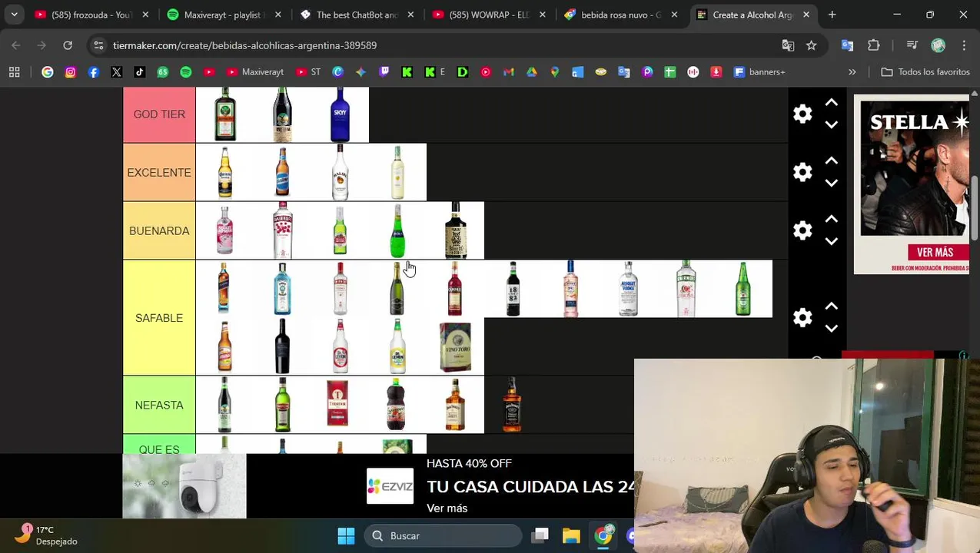Move SAFABLE row down

[831, 328]
